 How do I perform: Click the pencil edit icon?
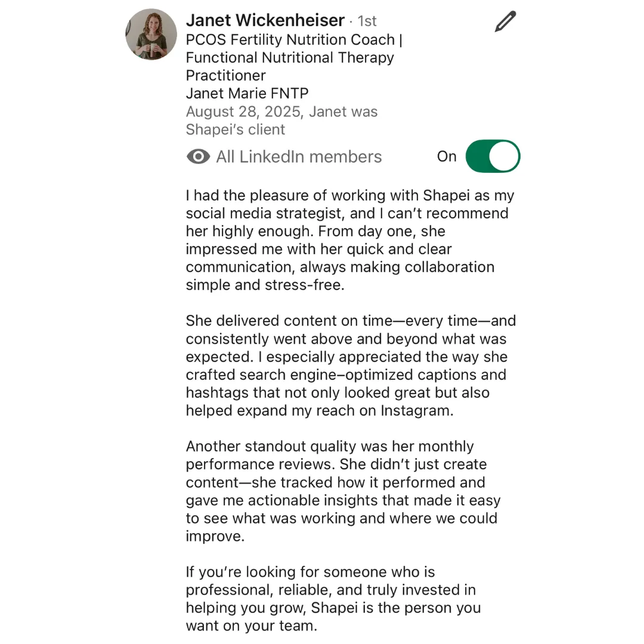(x=505, y=21)
